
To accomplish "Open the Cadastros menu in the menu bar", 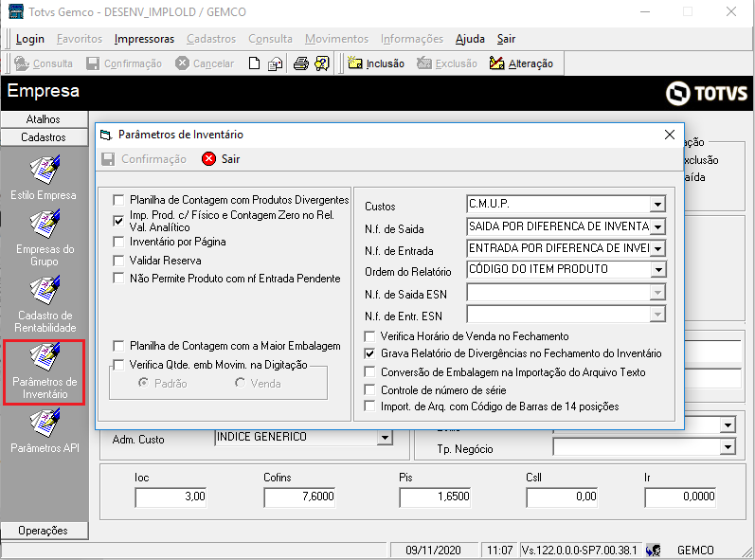I will click(211, 39).
